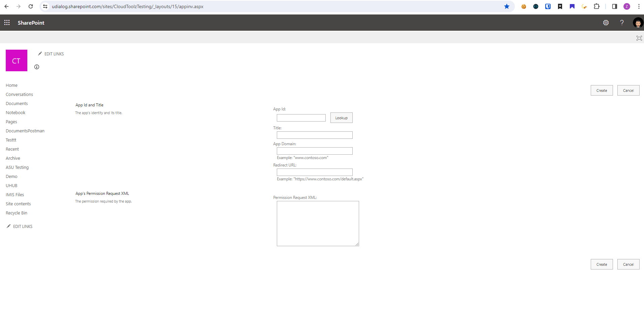The width and height of the screenshot is (644, 310).
Task: Open Chrome three-dot menu
Action: 639,6
